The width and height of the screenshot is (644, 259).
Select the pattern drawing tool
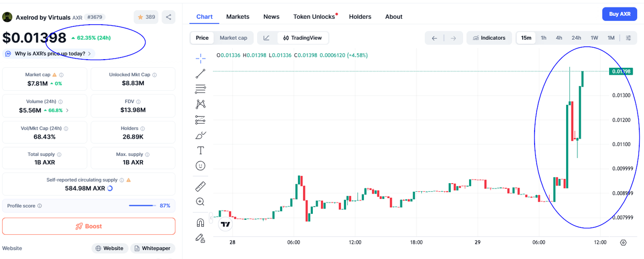click(x=200, y=104)
